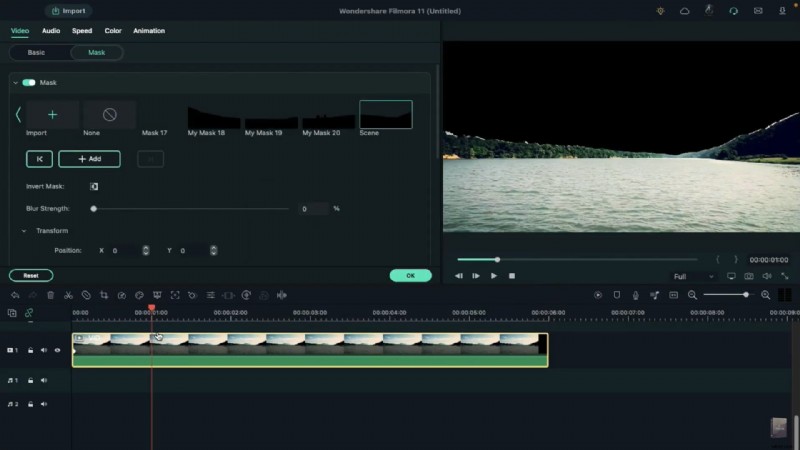Open the adjust sliders tool icon

pyautogui.click(x=210, y=295)
